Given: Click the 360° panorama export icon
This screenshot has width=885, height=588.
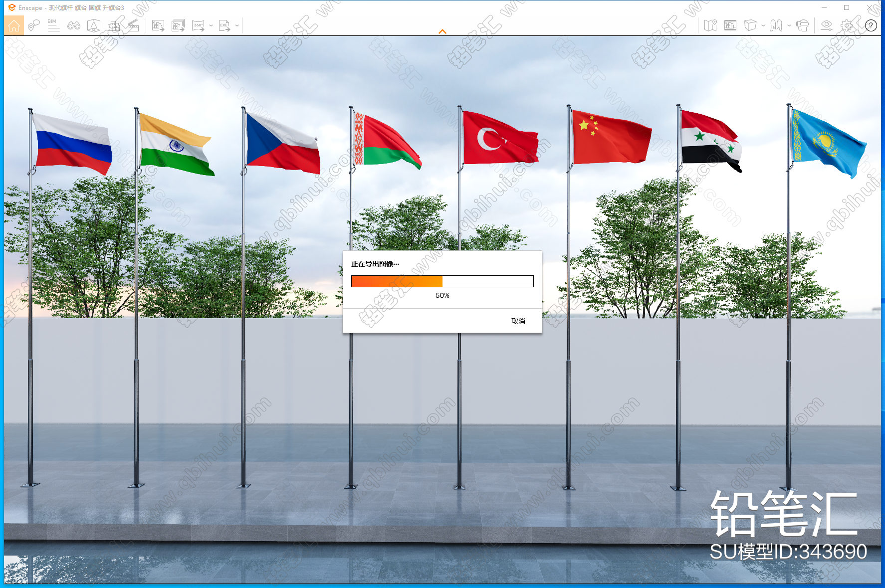Looking at the screenshot, I should tap(199, 25).
